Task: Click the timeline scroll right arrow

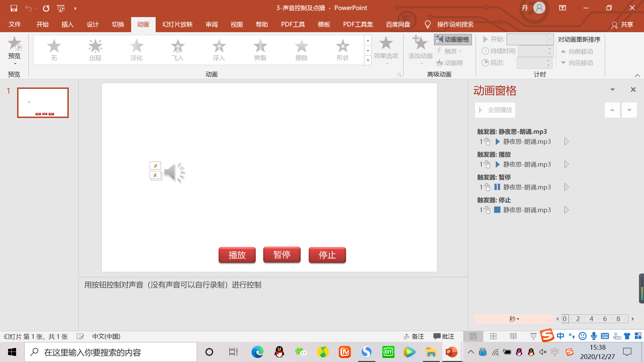Action: click(x=633, y=319)
